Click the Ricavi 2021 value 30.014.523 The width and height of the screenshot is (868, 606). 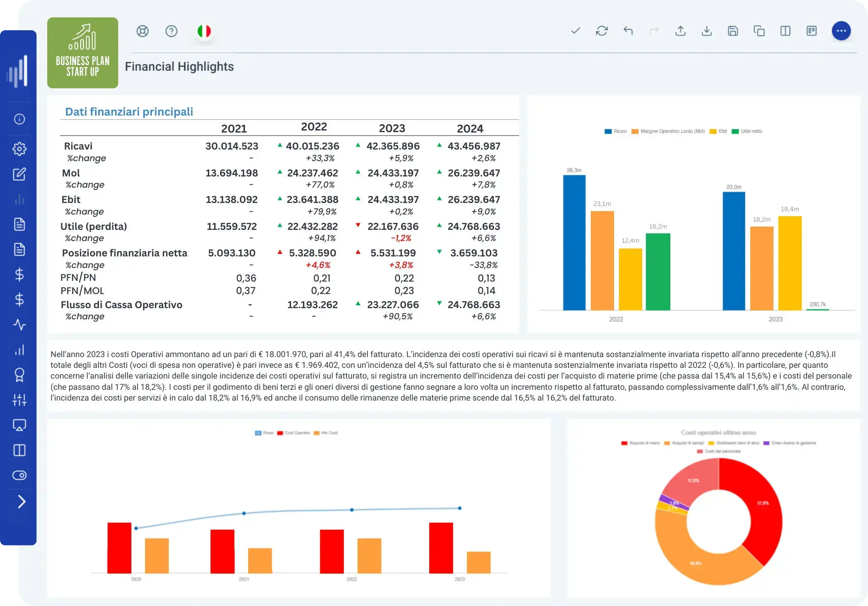[232, 146]
